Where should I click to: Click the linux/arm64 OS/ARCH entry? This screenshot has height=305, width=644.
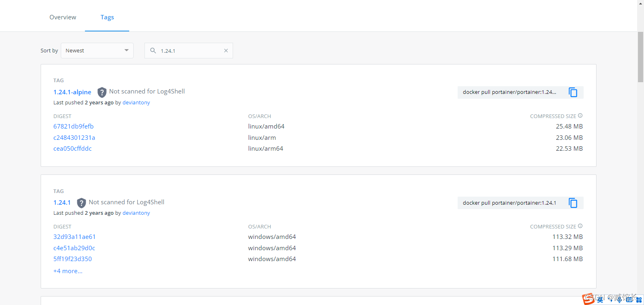pos(266,149)
